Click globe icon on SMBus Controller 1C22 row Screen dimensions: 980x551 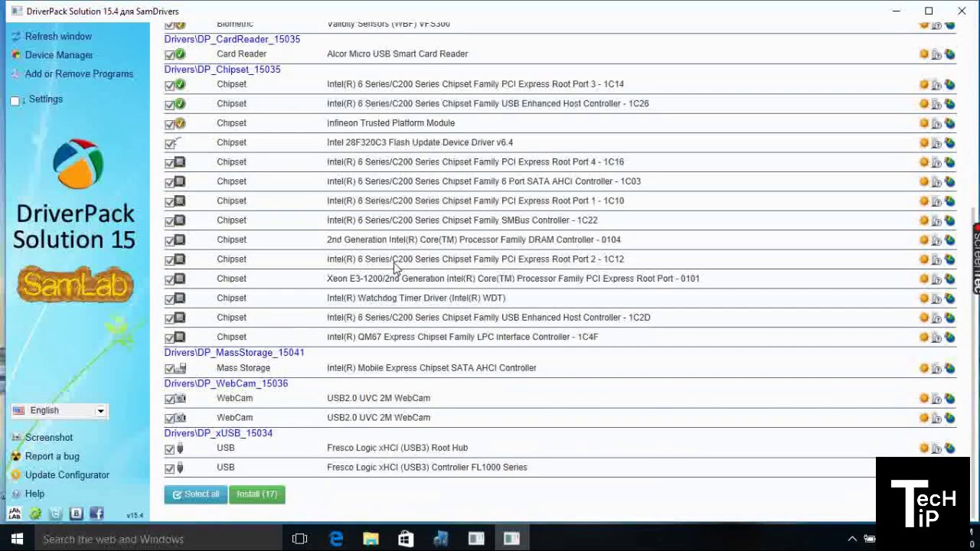pos(949,220)
